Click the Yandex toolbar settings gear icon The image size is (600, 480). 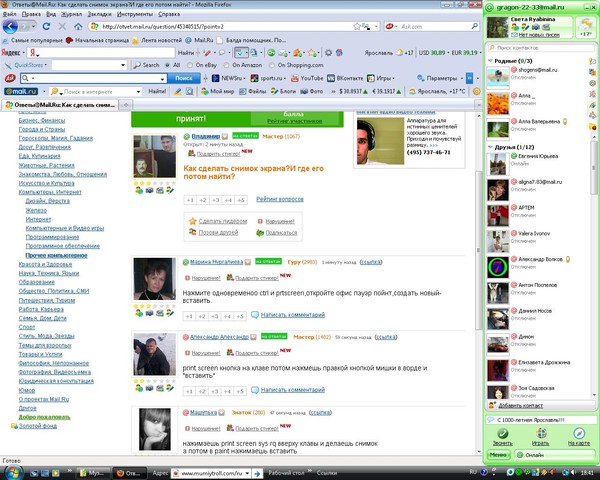(328, 52)
